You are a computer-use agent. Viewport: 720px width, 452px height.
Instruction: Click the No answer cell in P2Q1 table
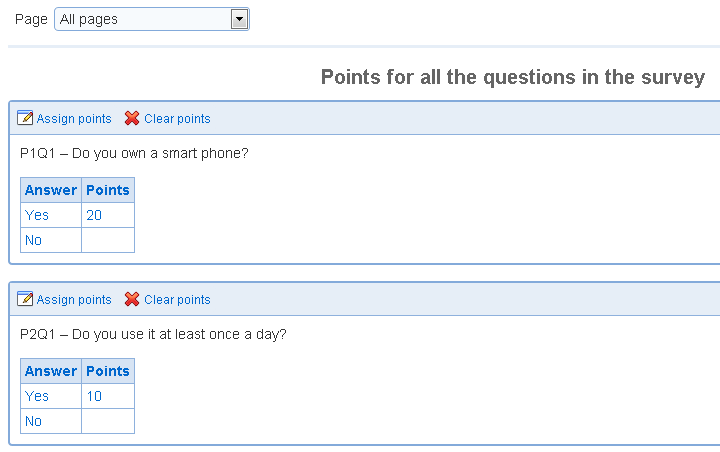pos(51,421)
